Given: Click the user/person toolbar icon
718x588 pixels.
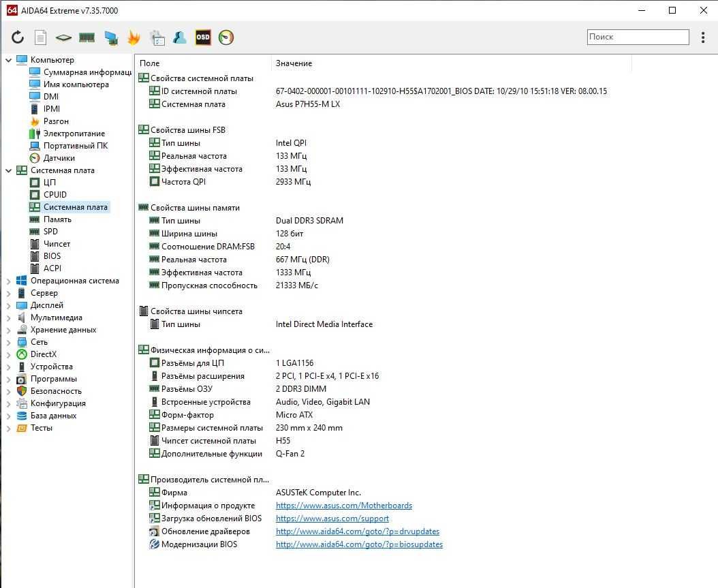Looking at the screenshot, I should 180,37.
